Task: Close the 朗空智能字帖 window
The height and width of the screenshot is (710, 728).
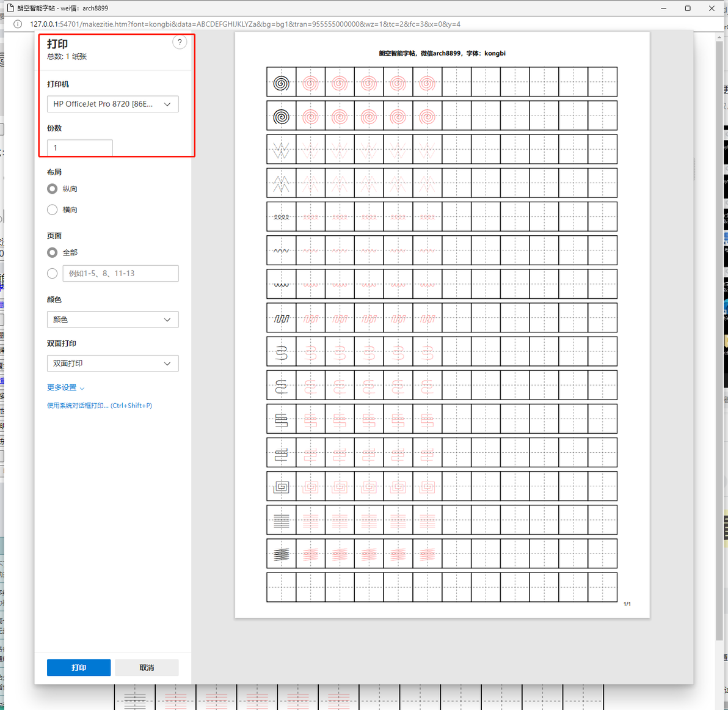Action: 712,9
